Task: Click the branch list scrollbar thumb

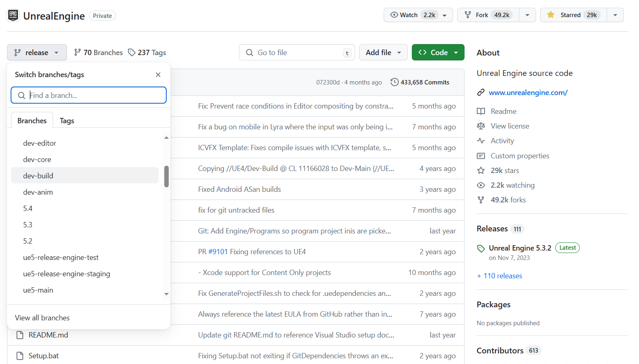Action: point(166,176)
